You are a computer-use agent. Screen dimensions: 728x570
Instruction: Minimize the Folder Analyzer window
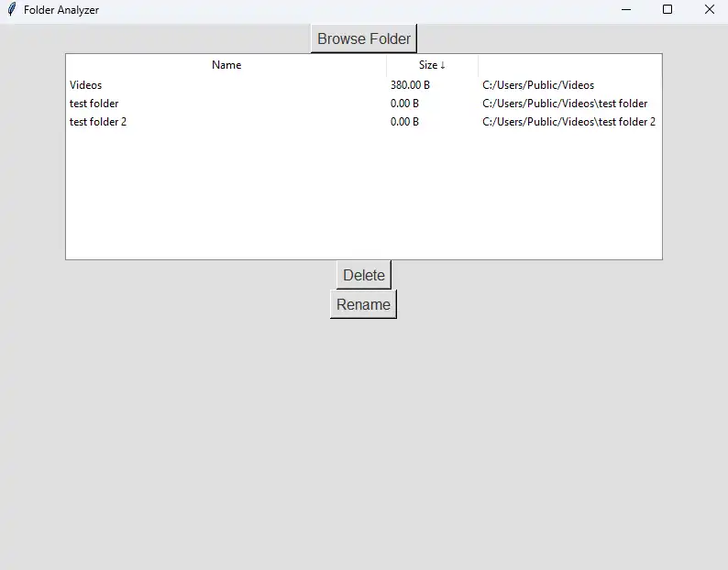pyautogui.click(x=626, y=9)
